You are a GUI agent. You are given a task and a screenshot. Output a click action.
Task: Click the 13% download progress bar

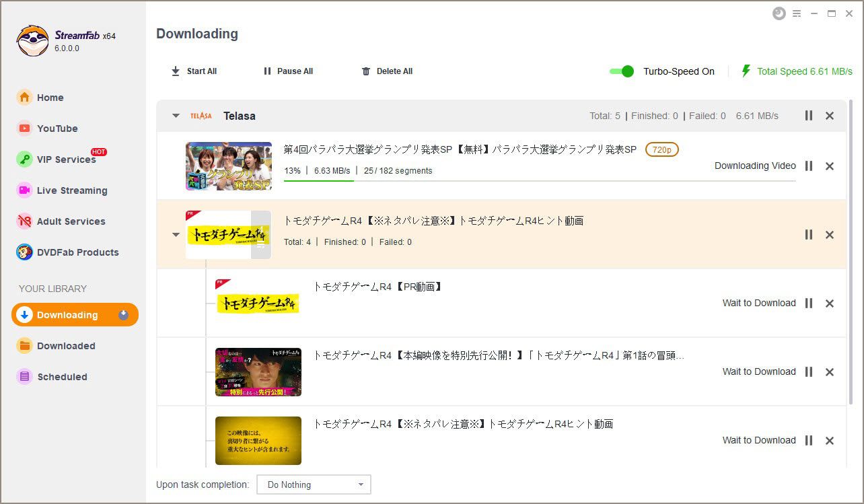(x=540, y=180)
